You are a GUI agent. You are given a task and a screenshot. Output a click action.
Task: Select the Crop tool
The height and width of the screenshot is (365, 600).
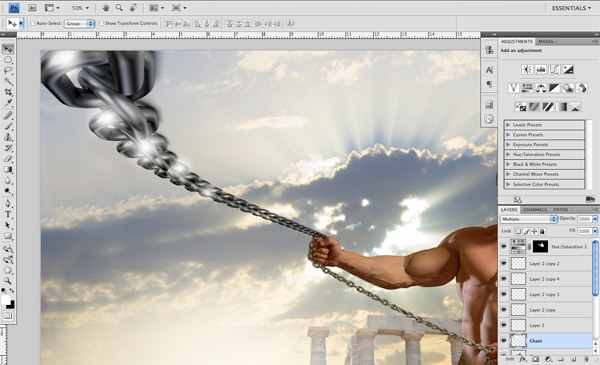point(8,92)
